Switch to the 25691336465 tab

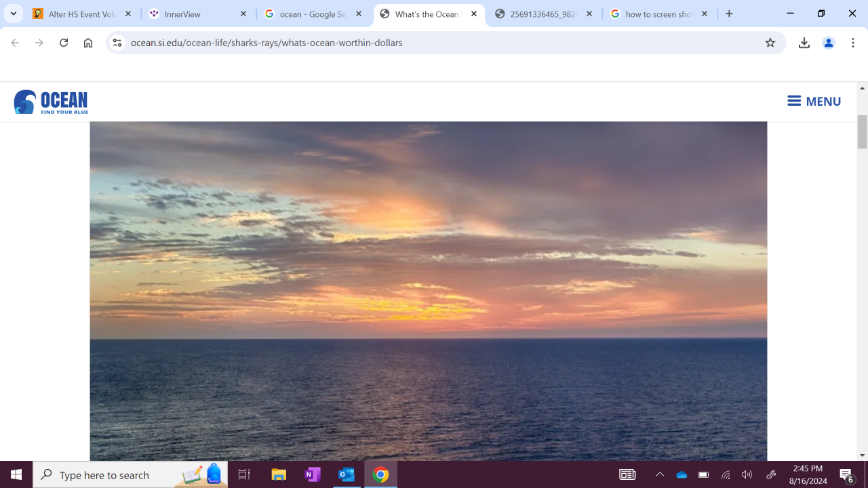[x=545, y=14]
